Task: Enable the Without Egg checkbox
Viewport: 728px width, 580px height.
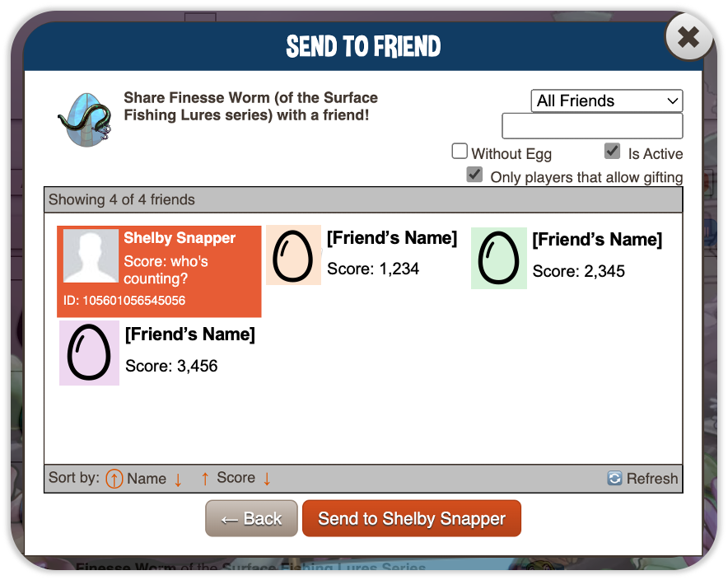Action: [x=460, y=152]
